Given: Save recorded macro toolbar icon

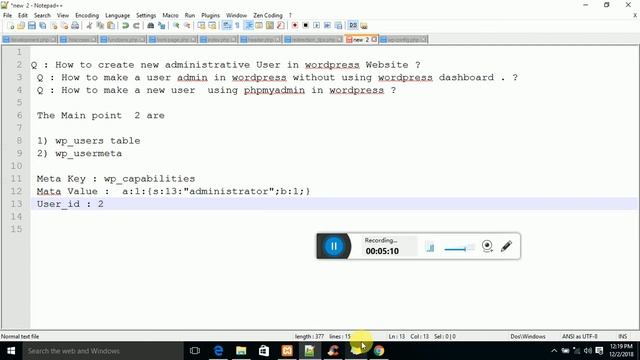Looking at the screenshot, I should (338, 26).
